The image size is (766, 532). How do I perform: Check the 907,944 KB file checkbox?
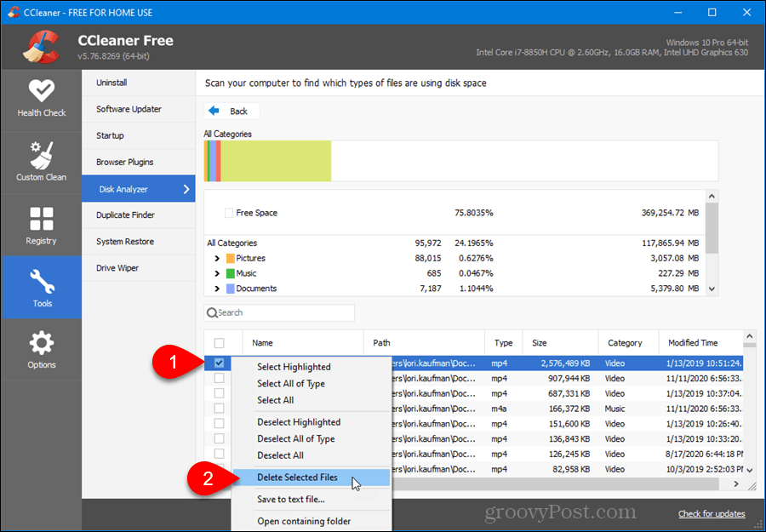[x=219, y=378]
